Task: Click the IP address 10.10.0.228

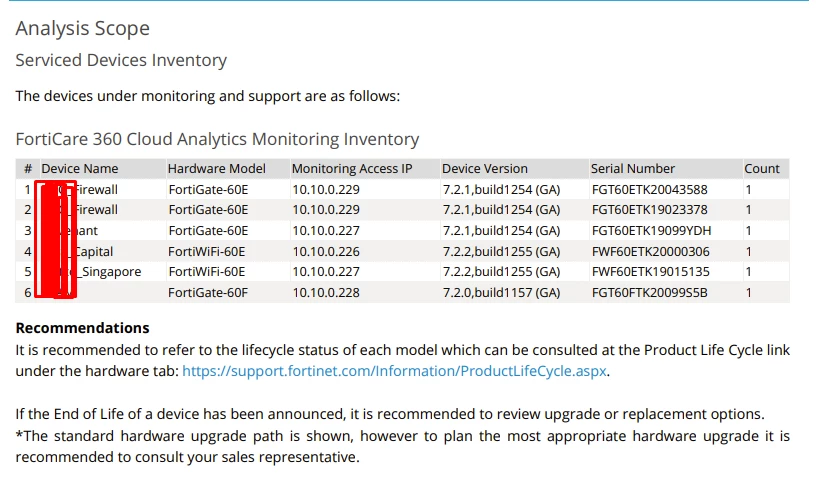Action: (x=326, y=293)
